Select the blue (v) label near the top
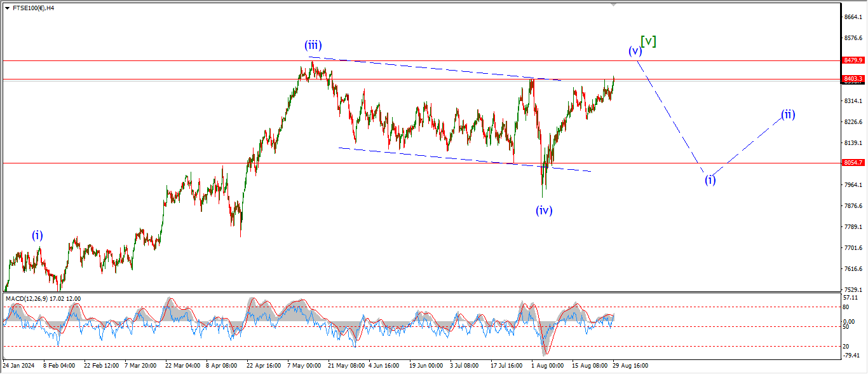 click(634, 51)
